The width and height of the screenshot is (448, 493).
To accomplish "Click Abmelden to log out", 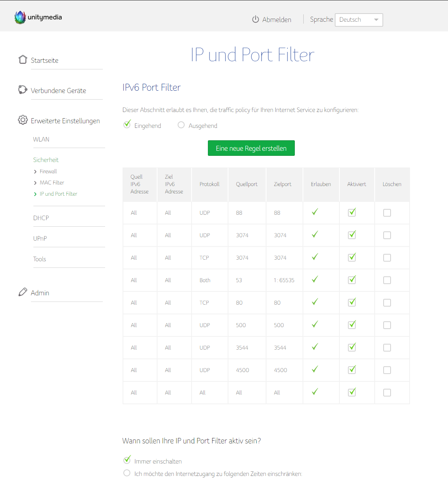I will (277, 19).
